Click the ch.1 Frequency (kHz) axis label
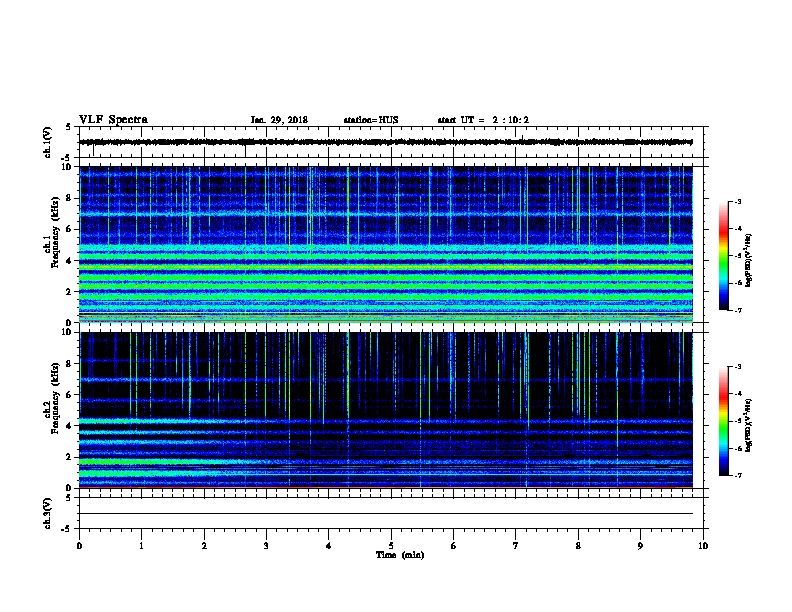The width and height of the screenshot is (792, 612). 52,232
